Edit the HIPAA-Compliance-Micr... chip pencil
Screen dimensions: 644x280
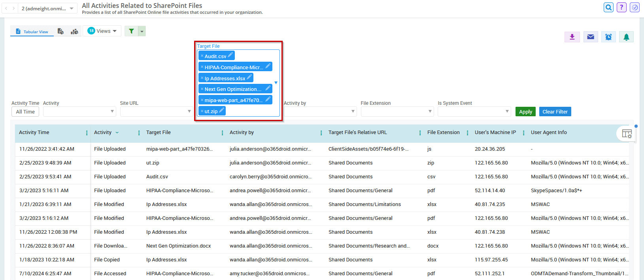(x=268, y=66)
